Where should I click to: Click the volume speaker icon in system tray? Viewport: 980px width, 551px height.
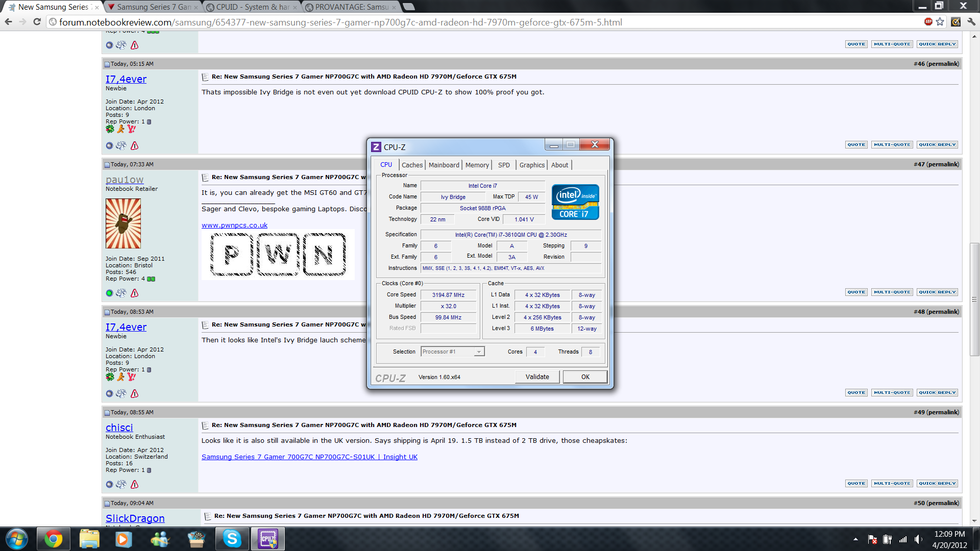(x=918, y=539)
